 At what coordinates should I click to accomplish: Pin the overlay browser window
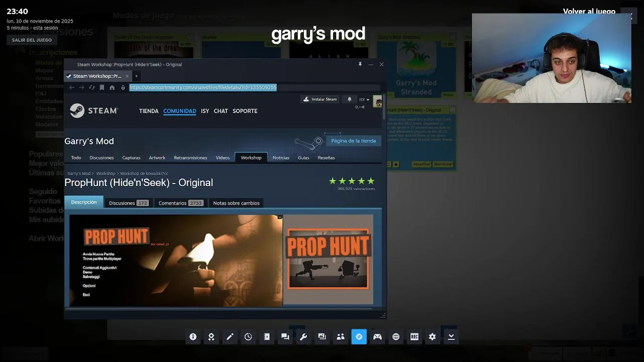click(360, 64)
